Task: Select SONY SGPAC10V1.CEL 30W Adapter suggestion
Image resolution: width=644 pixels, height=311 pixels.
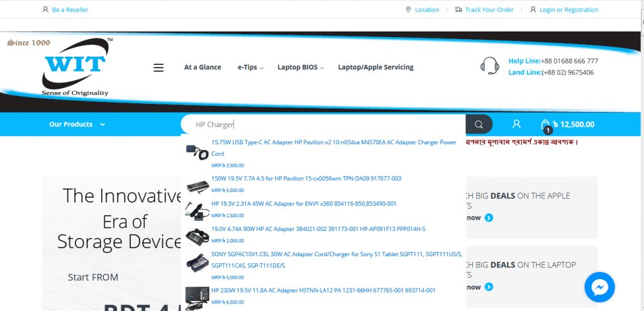Action: pos(337,260)
